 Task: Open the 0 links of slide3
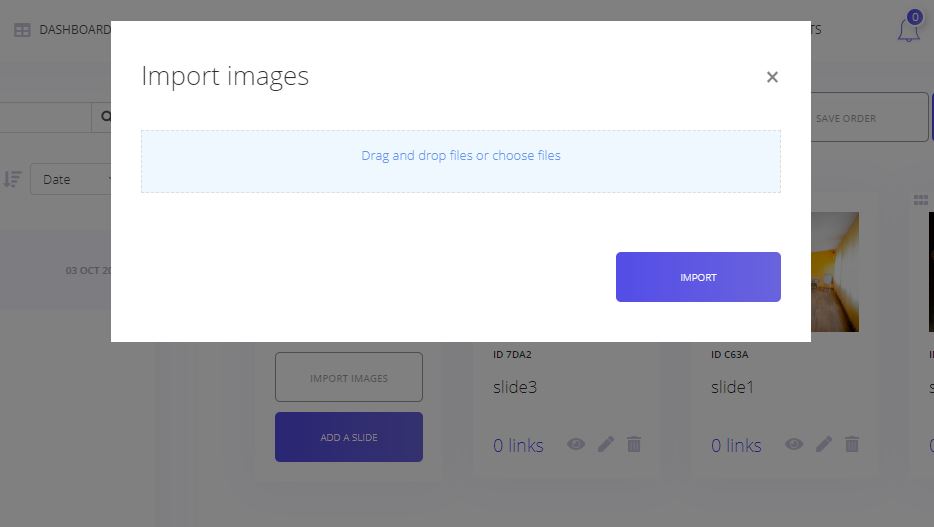[518, 445]
